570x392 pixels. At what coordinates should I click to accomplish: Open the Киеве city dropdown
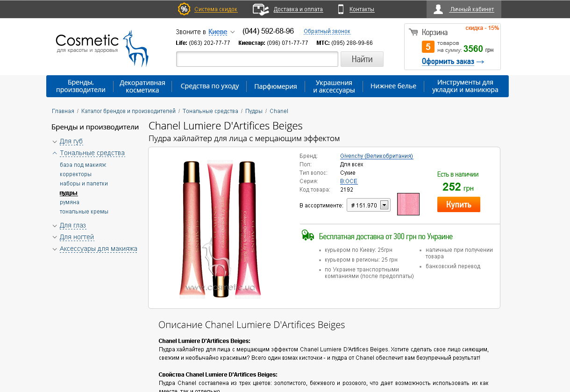click(221, 32)
